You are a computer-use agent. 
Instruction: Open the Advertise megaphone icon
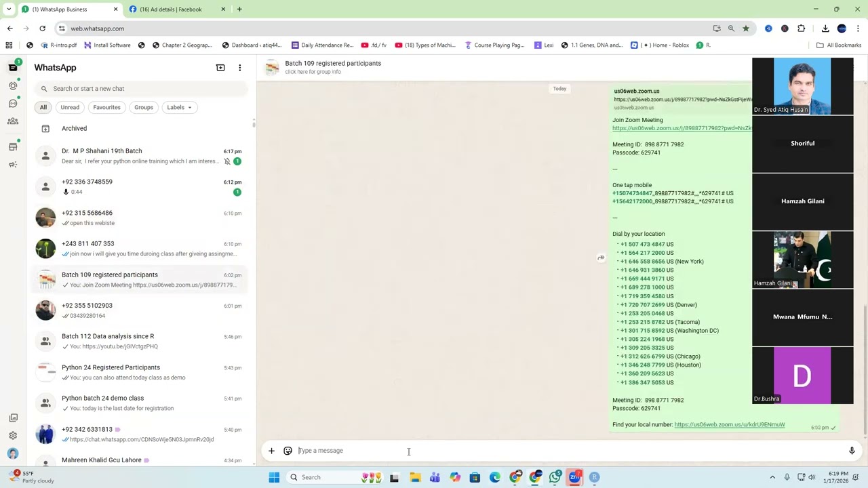(x=13, y=164)
